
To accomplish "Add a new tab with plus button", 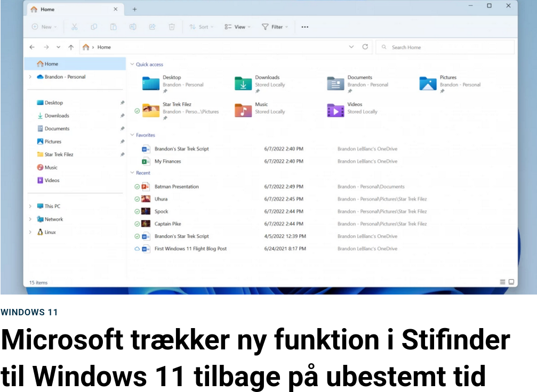I will [x=134, y=9].
